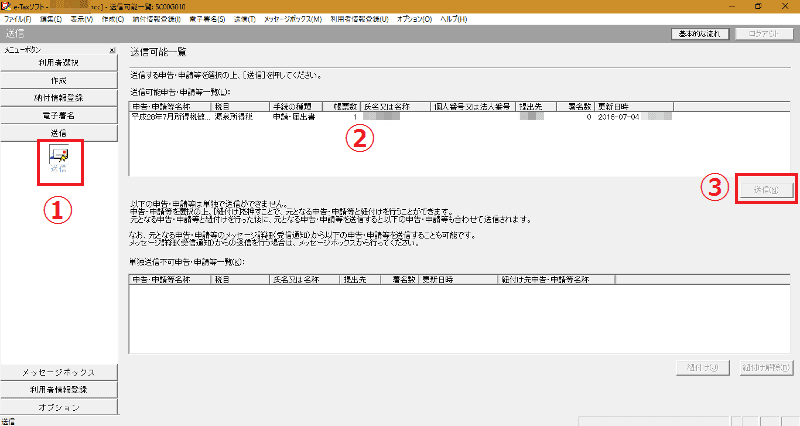Click the e-Tax app icon in title bar
The height and width of the screenshot is (426, 800).
click(x=6, y=6)
